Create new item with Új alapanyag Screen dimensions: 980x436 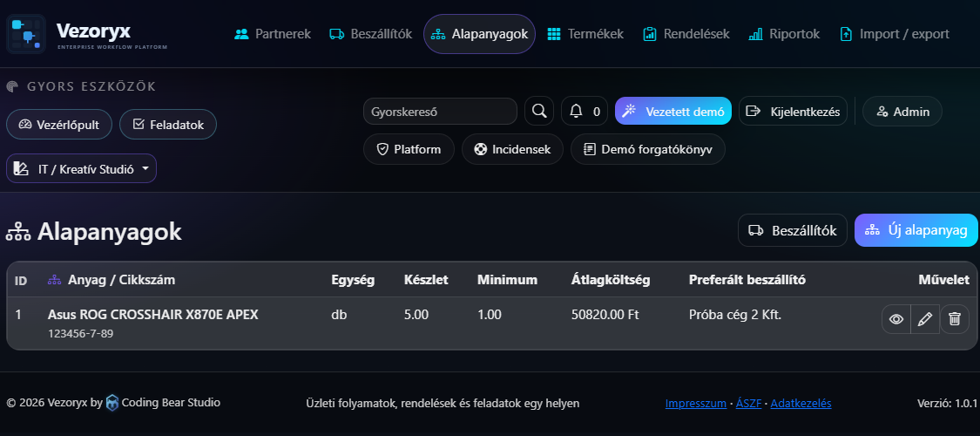[916, 230]
